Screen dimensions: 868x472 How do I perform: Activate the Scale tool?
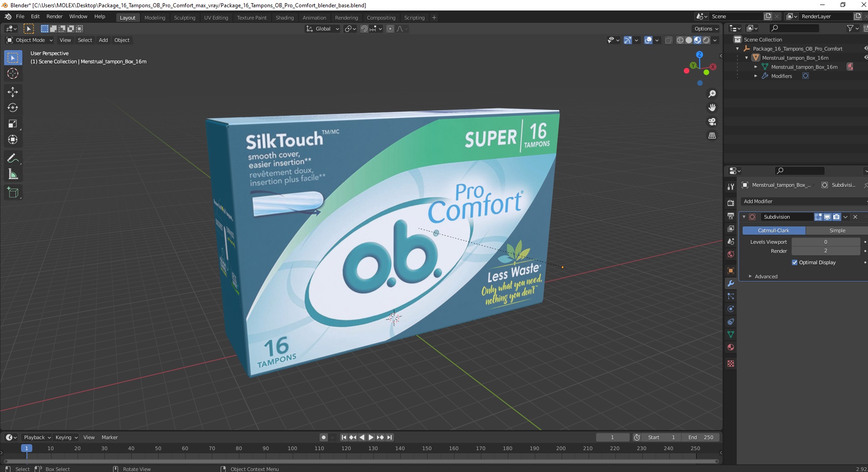tap(13, 124)
